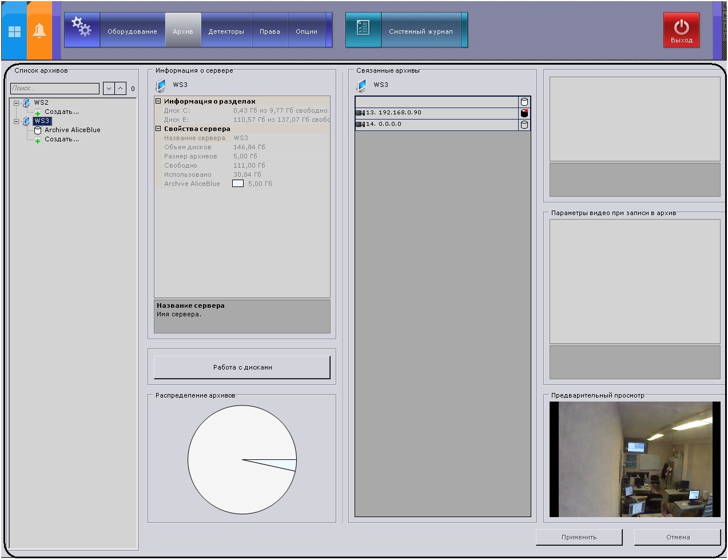
Task: Click the Работа с дисками button
Action: click(242, 367)
